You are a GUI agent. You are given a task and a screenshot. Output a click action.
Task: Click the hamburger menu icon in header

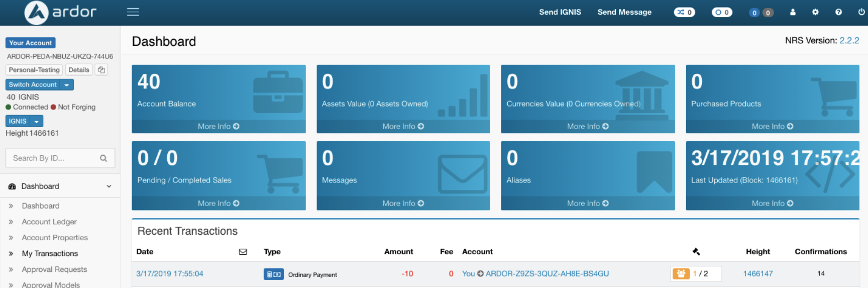[133, 12]
